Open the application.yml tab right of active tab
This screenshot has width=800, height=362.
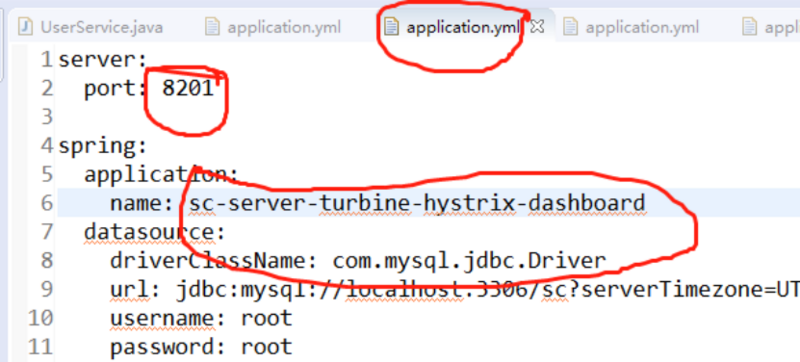(x=631, y=27)
